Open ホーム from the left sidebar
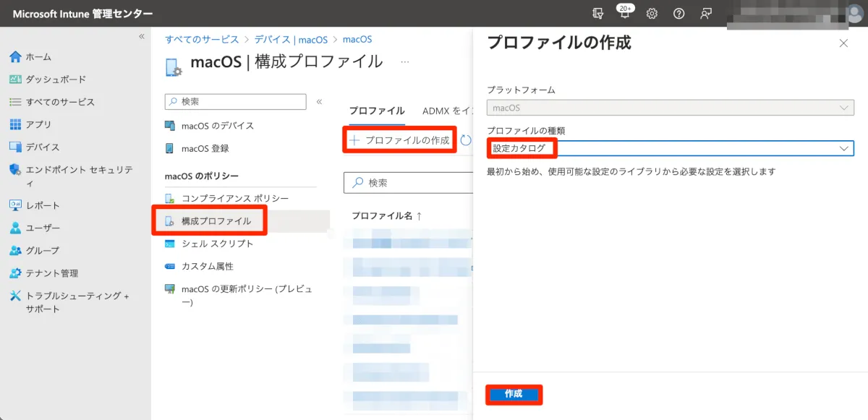The image size is (868, 420). [x=38, y=57]
